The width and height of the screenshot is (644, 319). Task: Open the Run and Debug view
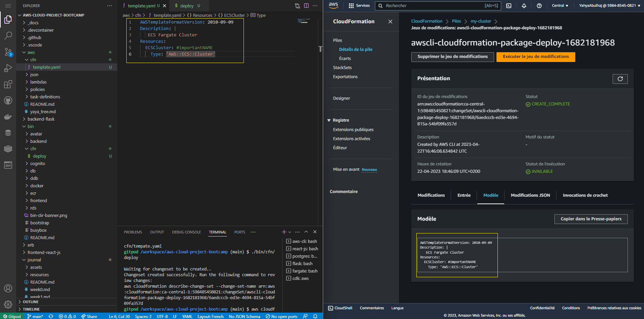pyautogui.click(x=8, y=68)
